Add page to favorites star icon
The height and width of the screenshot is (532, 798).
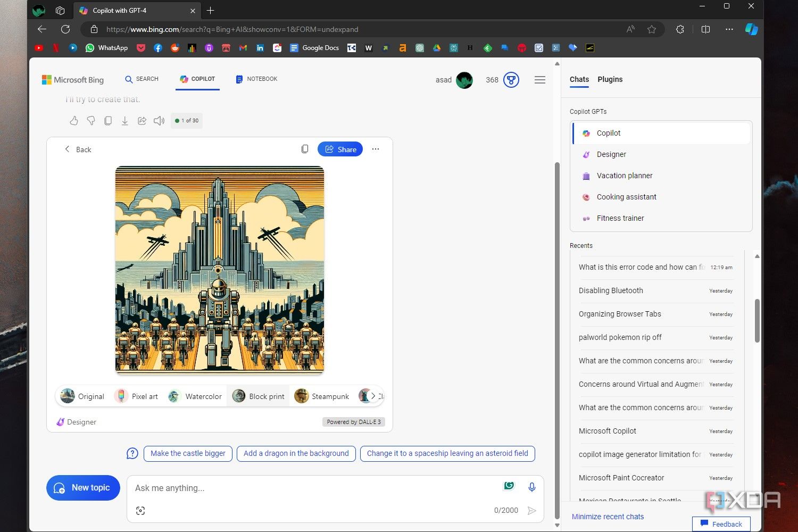[x=652, y=29]
